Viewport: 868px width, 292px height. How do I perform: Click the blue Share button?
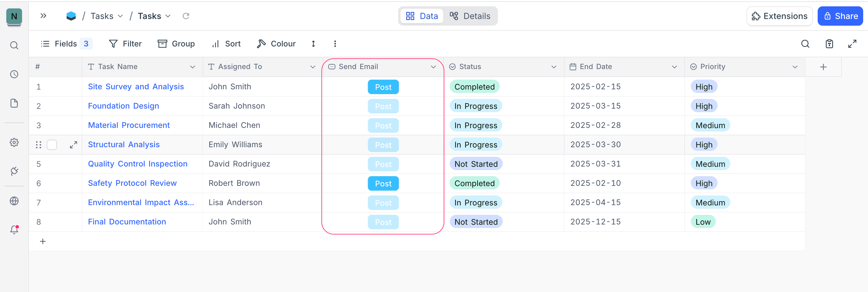[x=840, y=16]
